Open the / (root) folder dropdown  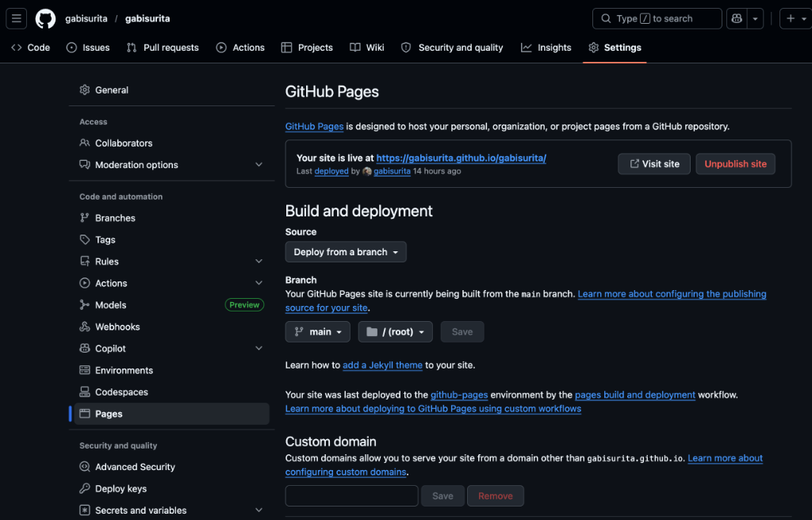tap(395, 332)
